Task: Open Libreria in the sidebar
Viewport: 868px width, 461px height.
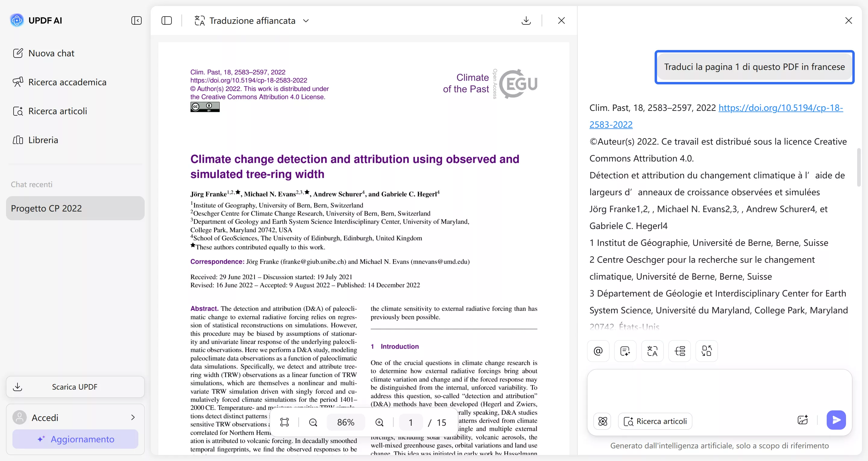Action: pos(43,140)
